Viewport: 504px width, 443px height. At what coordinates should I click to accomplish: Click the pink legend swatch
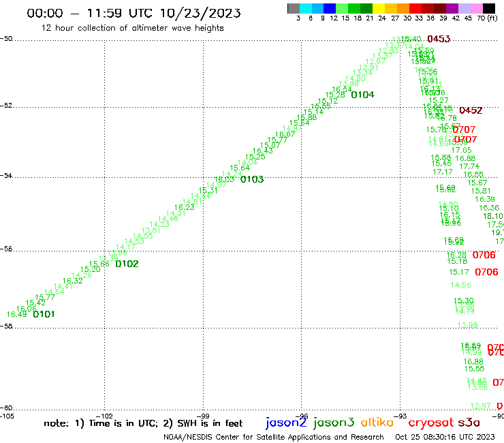tap(476, 8)
